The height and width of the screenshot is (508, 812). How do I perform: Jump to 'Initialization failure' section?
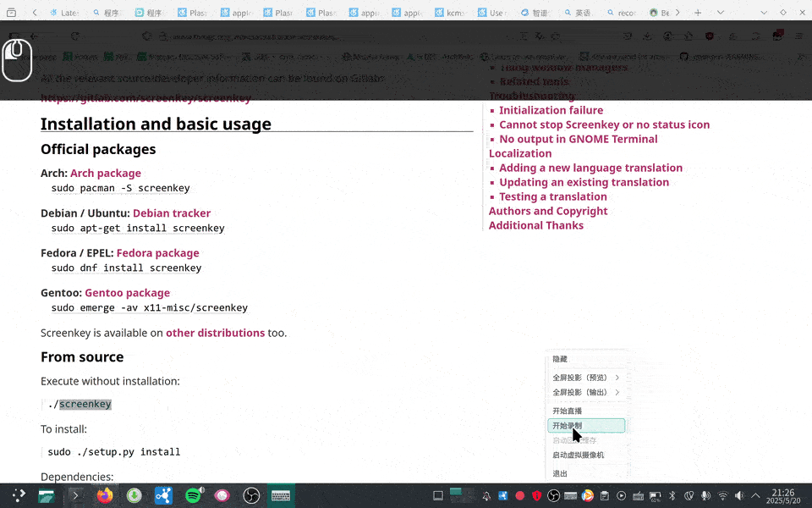point(551,110)
